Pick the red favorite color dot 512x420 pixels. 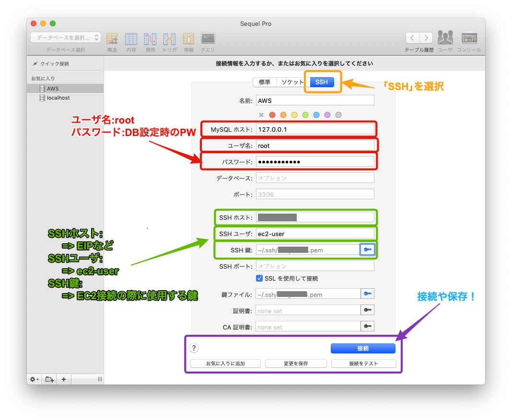click(x=272, y=115)
